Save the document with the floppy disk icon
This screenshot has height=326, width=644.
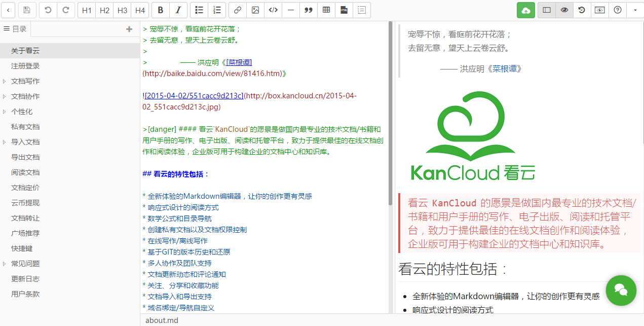[x=27, y=10]
